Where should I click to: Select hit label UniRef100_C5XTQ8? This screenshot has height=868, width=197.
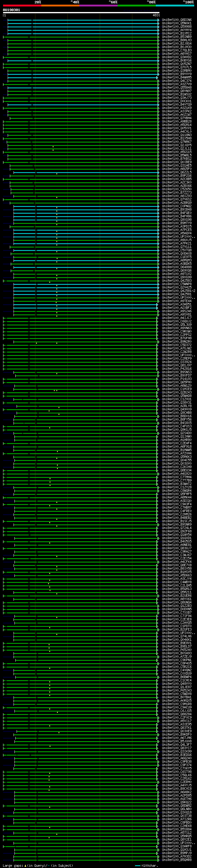[x=177, y=250]
